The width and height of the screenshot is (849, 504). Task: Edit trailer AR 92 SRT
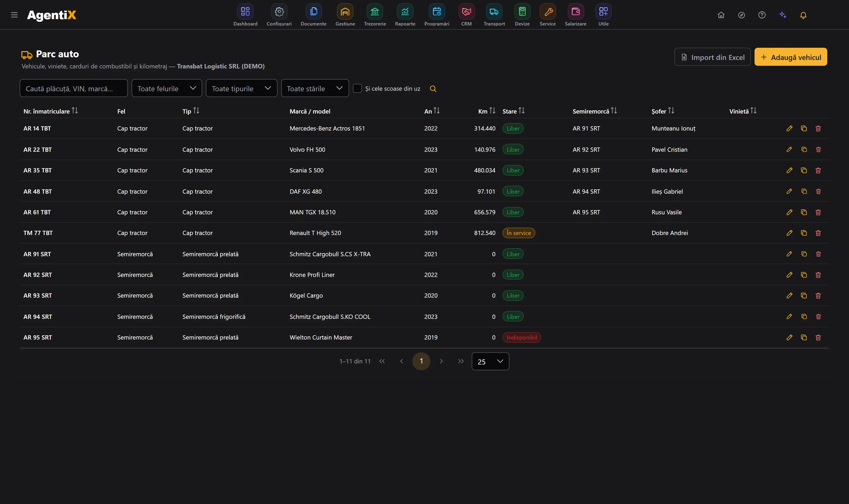point(789,275)
